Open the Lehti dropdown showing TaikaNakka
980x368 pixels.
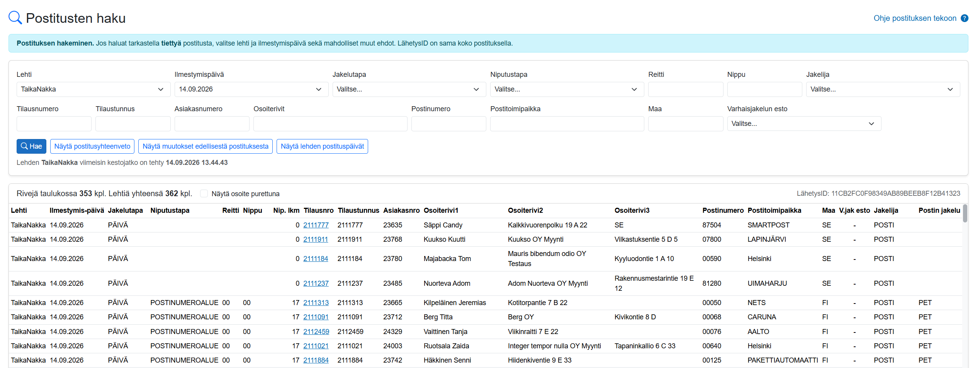[x=93, y=89]
